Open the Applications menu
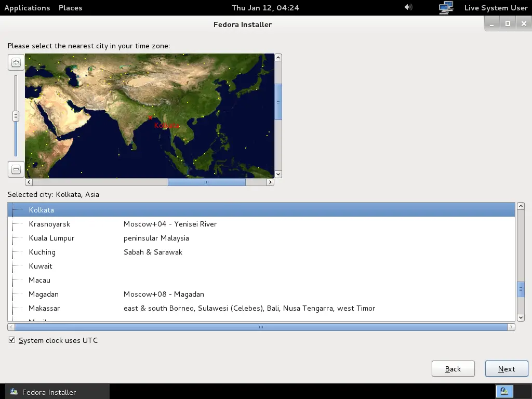The width and height of the screenshot is (532, 399). pos(27,8)
